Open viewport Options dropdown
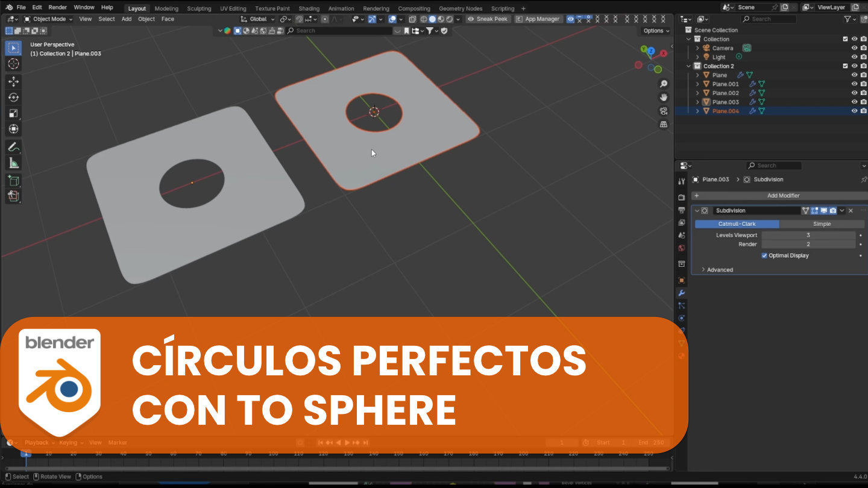Screen dimensions: 868x488 click(656, 31)
